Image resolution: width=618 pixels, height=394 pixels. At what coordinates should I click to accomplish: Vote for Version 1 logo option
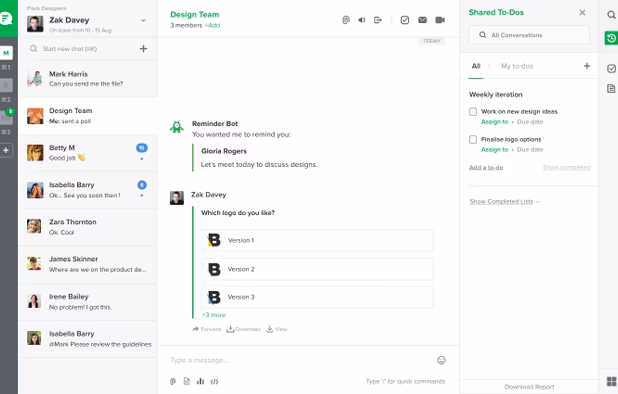pos(317,240)
